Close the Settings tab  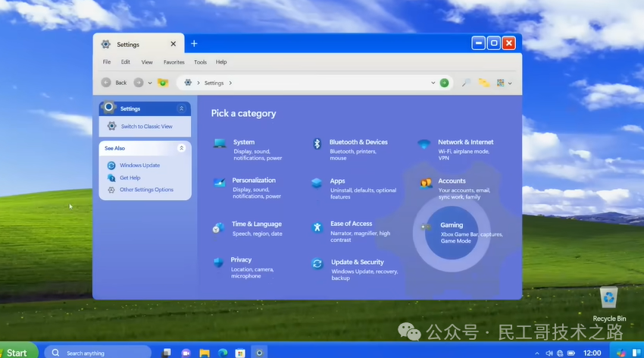coord(174,44)
